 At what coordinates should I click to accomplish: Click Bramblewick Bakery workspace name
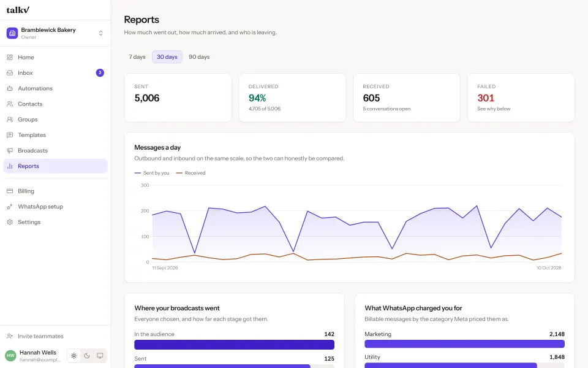click(48, 29)
